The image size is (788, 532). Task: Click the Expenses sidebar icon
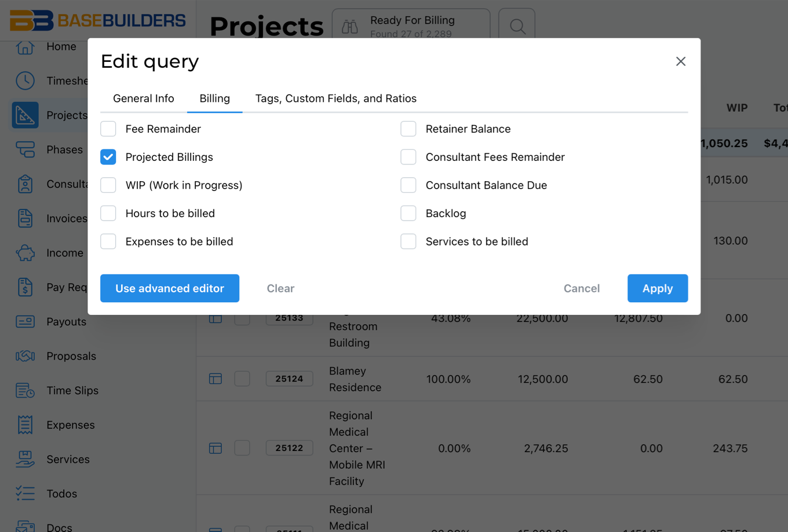click(25, 424)
